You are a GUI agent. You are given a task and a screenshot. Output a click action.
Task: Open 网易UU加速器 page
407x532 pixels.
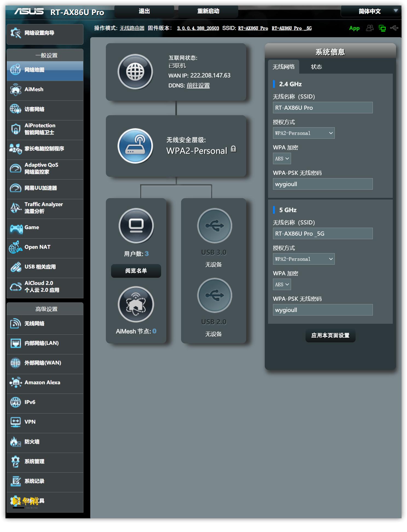point(45,189)
